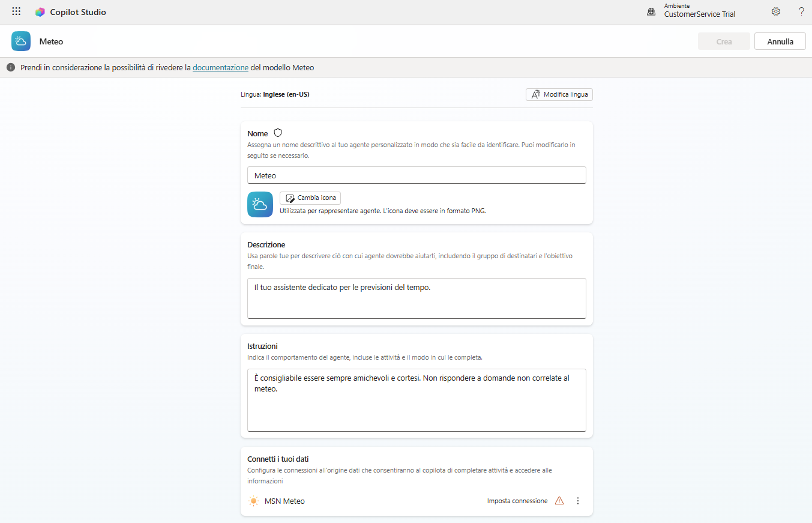Click the shield icon next to Nome
The width and height of the screenshot is (812, 523).
click(x=278, y=133)
